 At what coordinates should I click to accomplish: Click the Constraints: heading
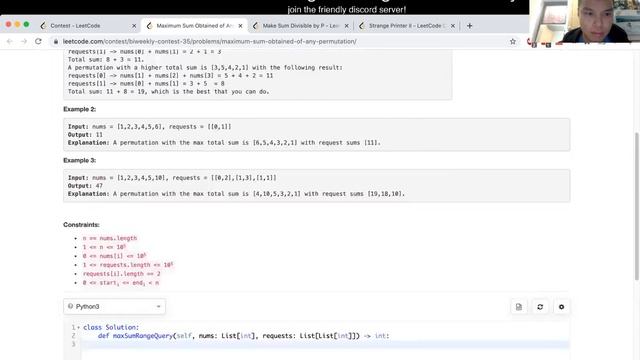81,225
